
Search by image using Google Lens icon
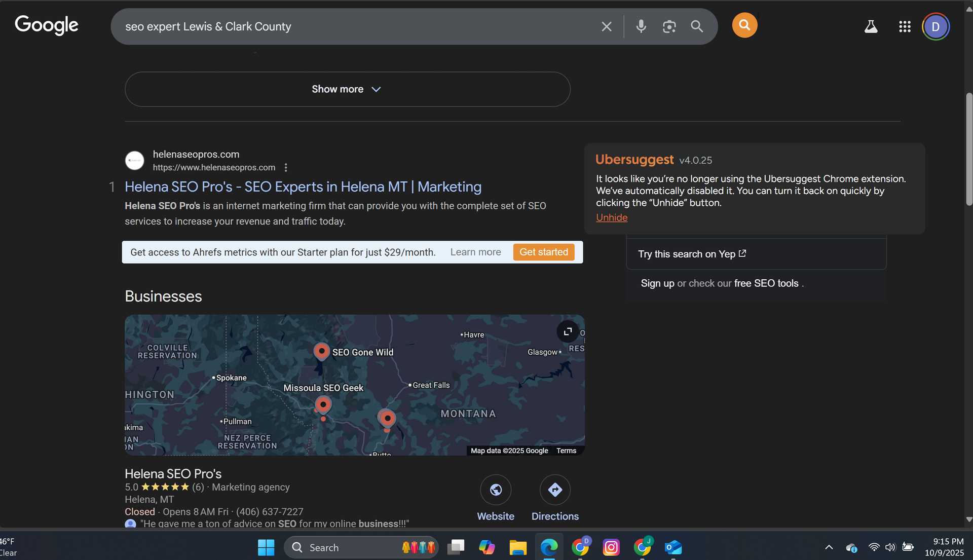(669, 26)
